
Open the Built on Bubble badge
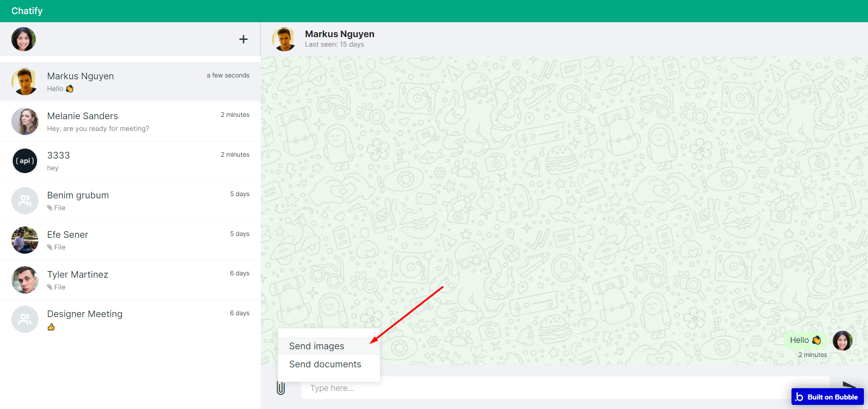(x=827, y=397)
